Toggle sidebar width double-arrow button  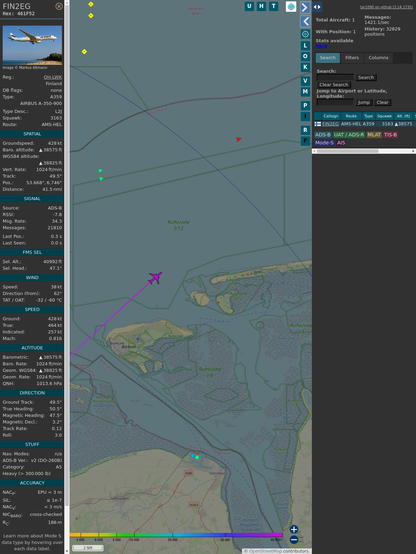(317, 7)
